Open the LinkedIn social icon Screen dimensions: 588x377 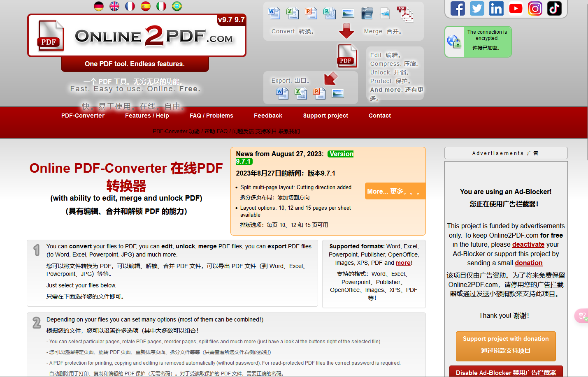click(x=496, y=8)
